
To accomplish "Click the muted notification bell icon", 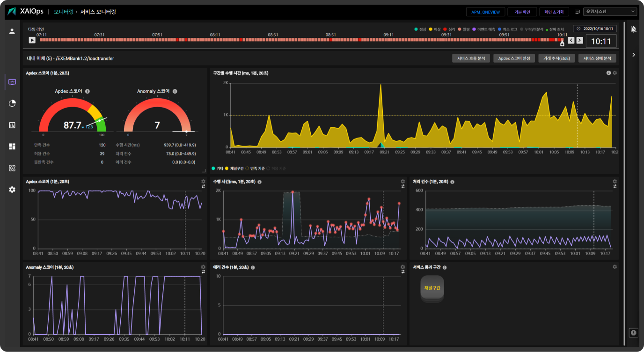I will [634, 29].
